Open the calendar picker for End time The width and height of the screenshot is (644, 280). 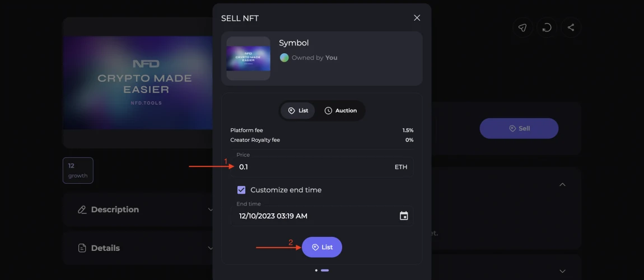pyautogui.click(x=404, y=216)
